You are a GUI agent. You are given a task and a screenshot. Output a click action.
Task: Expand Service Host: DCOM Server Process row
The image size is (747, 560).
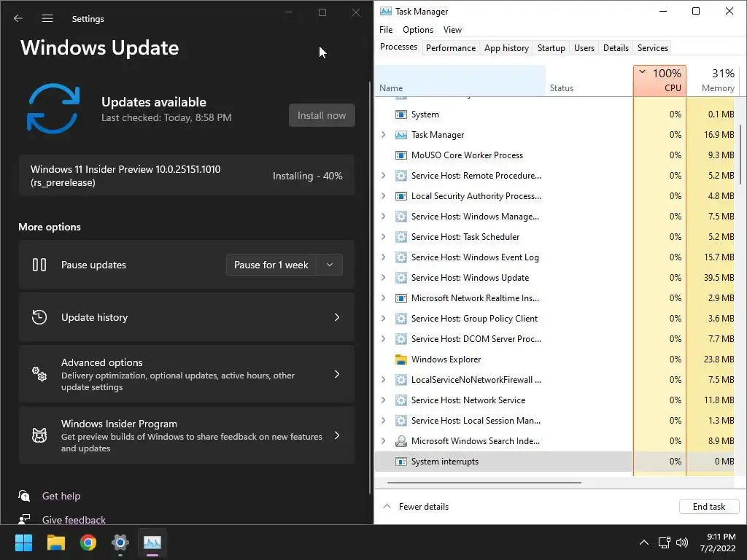[x=384, y=339]
